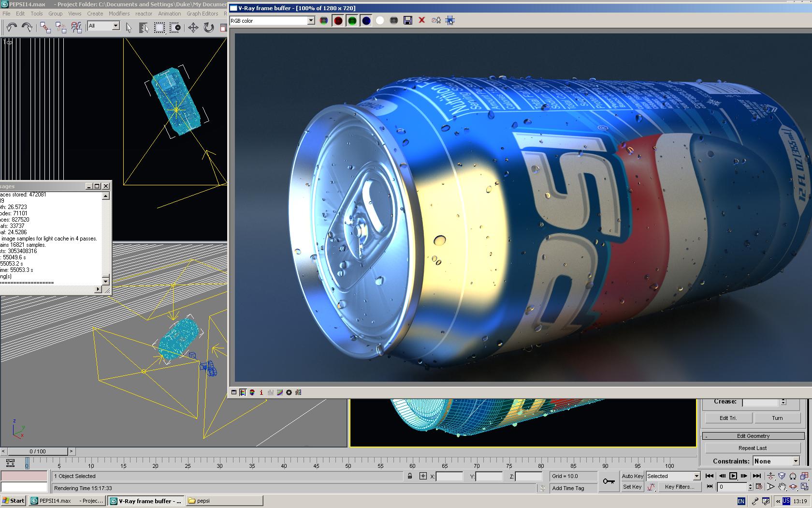812x508 pixels.
Task: Toggle monochromatic mode in frame buffer
Action: tap(394, 20)
